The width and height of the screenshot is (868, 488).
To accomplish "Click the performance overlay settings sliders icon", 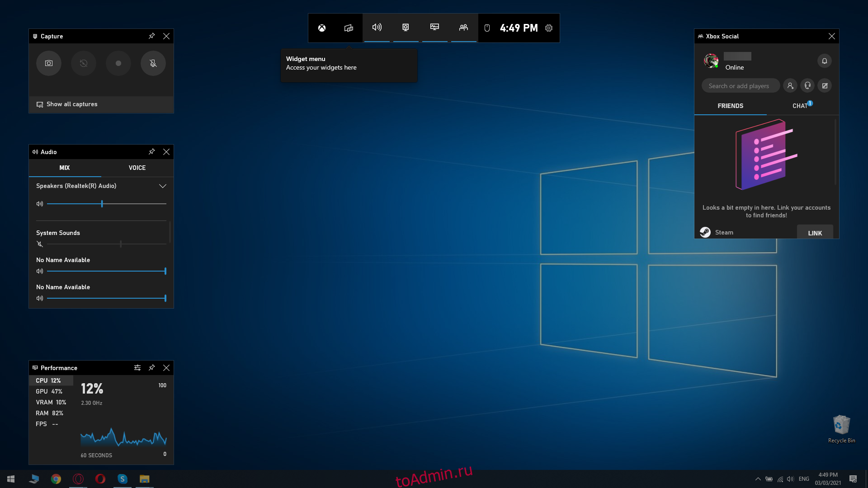I will pos(138,368).
